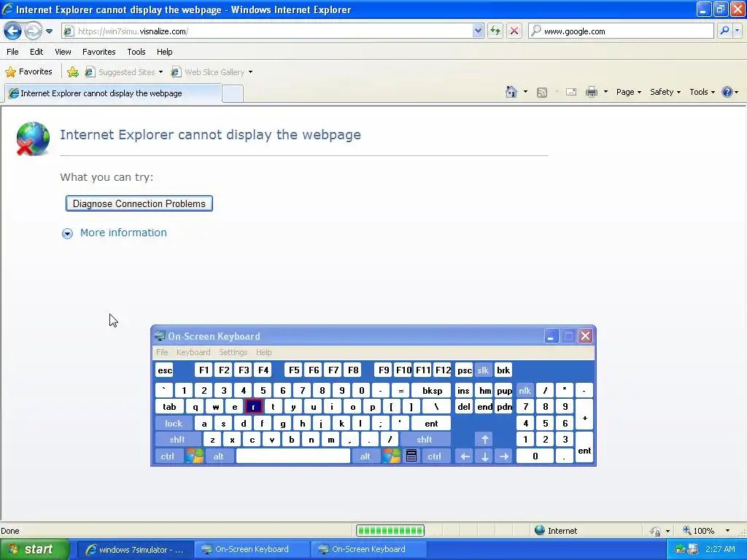Viewport: 747px width, 560px height.
Task: Expand More information section
Action: (x=115, y=233)
